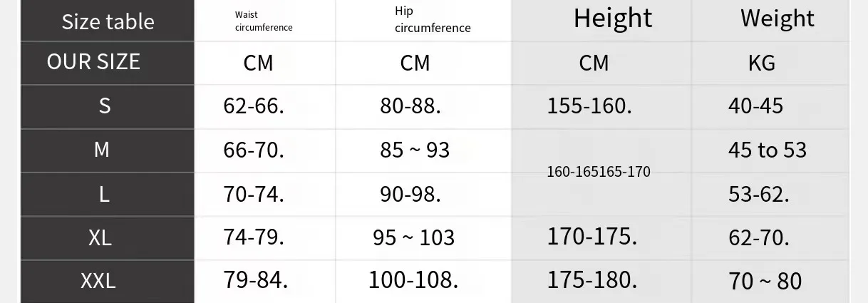The image size is (868, 303).
Task: Select the XL size row label
Action: (100, 237)
